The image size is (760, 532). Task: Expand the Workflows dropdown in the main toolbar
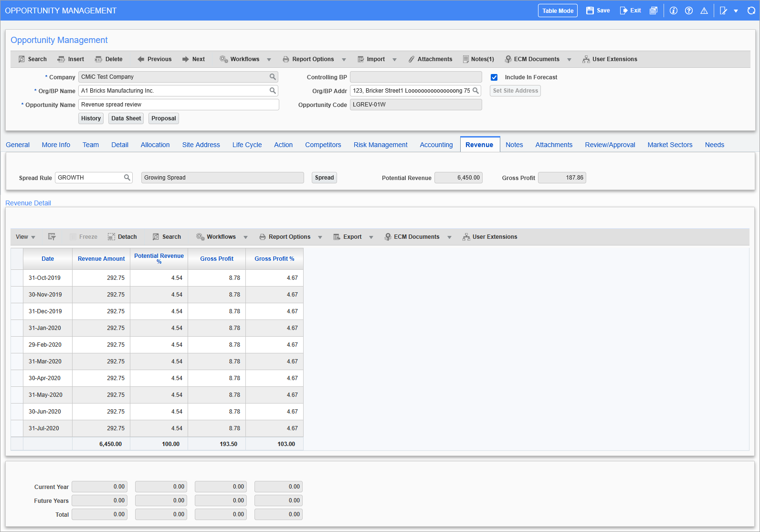coord(269,60)
